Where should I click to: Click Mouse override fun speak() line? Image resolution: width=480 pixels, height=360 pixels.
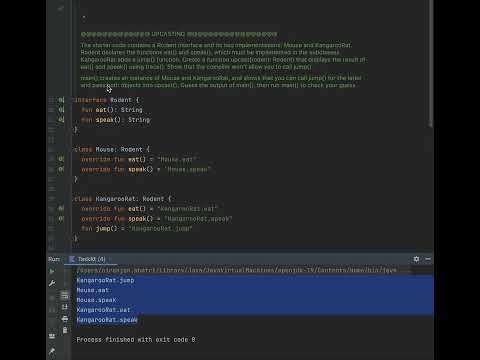[146, 169]
